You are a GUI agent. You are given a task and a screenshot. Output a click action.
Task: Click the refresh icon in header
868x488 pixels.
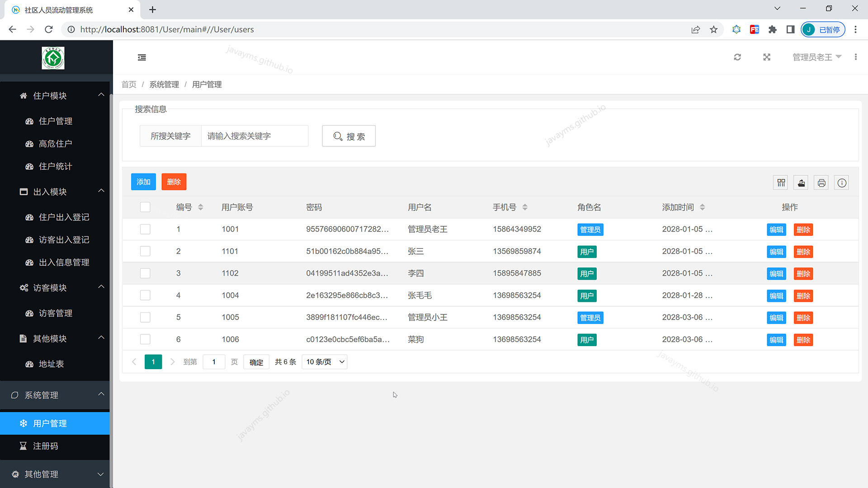[x=737, y=57]
